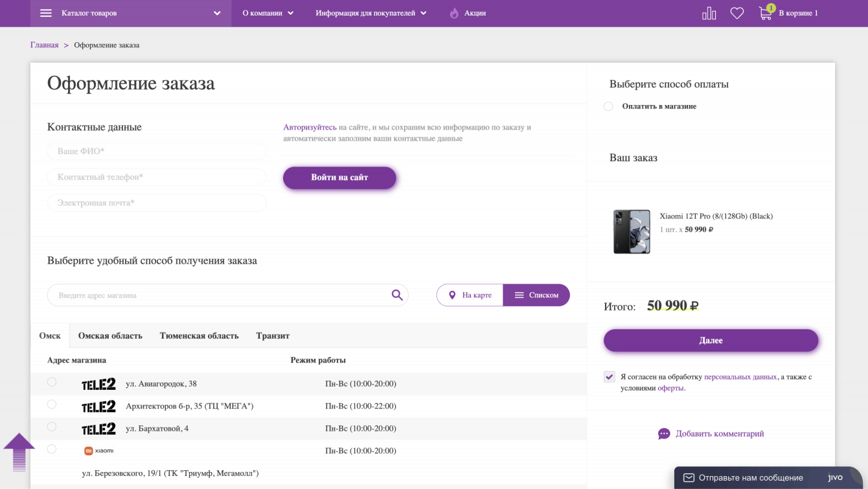Click the Xiaomi 12T Pro product thumbnail
This screenshot has height=489, width=868.
[632, 231]
